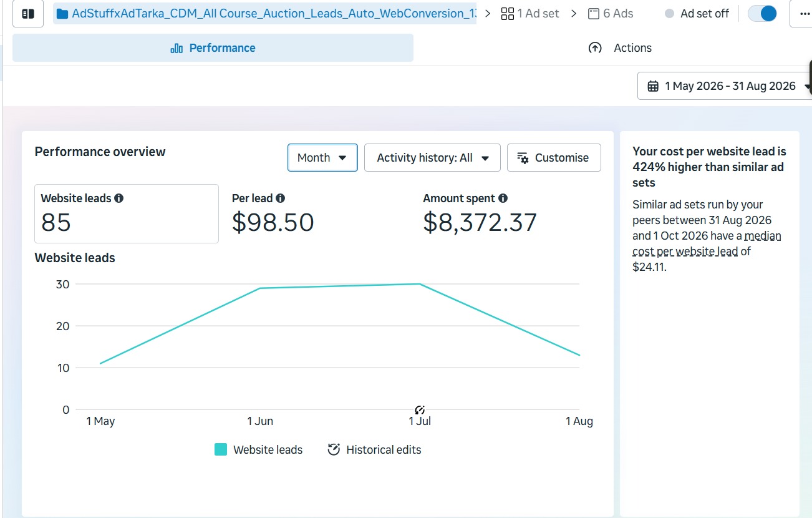Go to the 1 Ad set breadcrumb
Image resolution: width=812 pixels, height=518 pixels.
pyautogui.click(x=530, y=14)
